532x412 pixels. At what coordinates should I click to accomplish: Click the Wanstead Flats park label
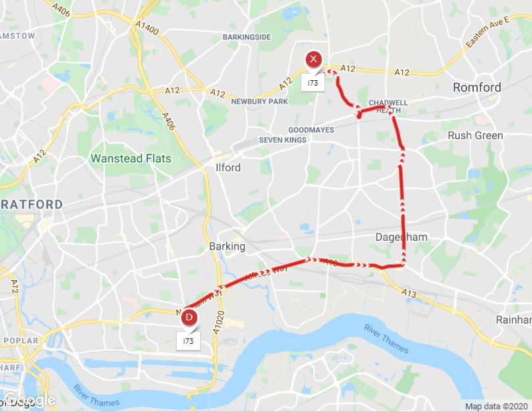click(131, 159)
